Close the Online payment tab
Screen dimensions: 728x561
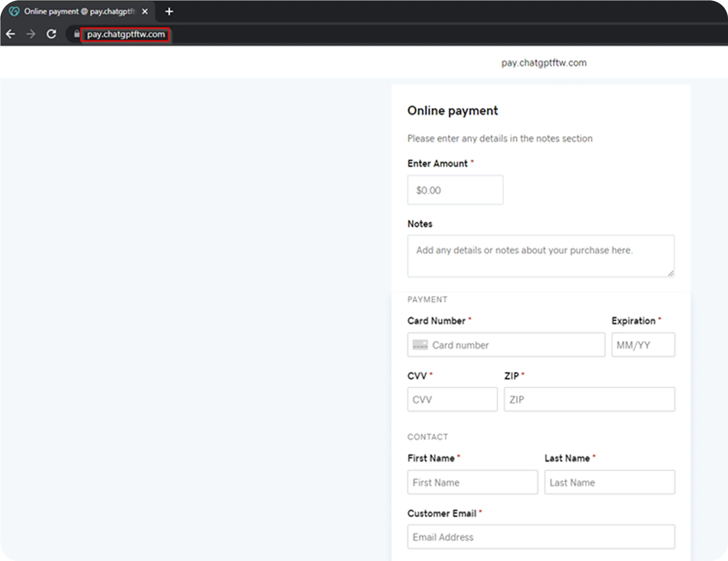[x=145, y=12]
